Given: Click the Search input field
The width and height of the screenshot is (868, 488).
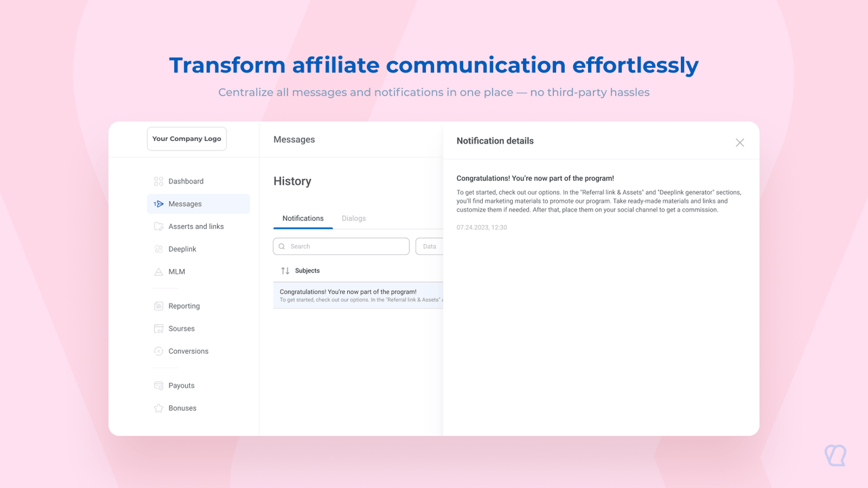Looking at the screenshot, I should [x=341, y=246].
